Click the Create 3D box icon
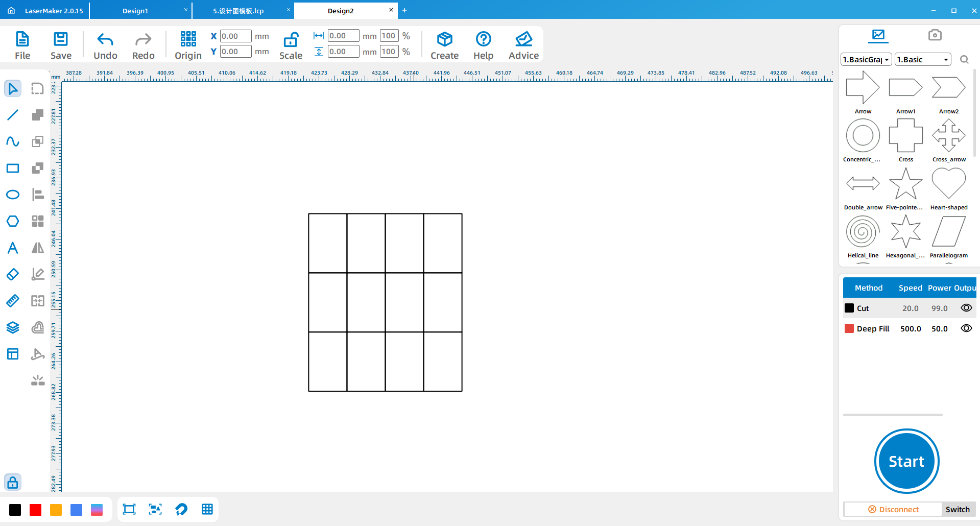The width and height of the screenshot is (980, 526). click(x=444, y=39)
